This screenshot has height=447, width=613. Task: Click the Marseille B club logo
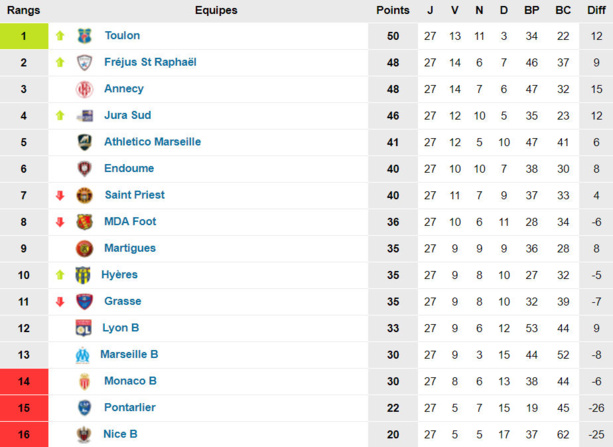[x=84, y=354]
